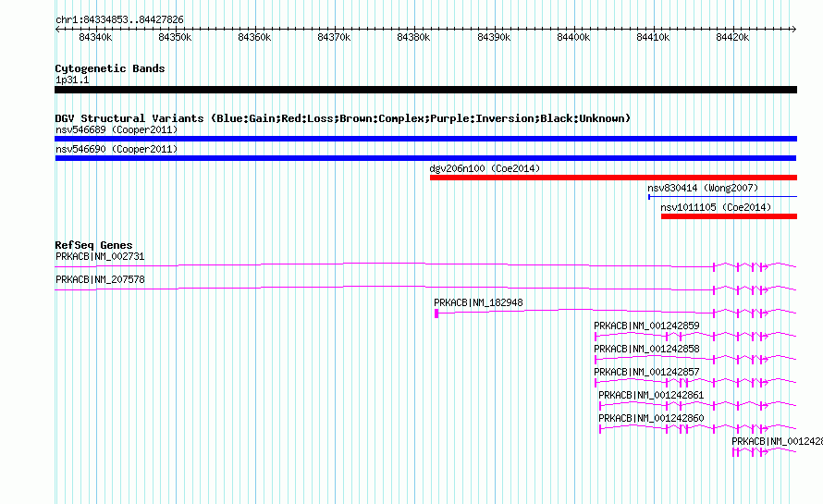Open the nsv546690 (Cooper2011) label
Viewport: 823px width, 504px height.
[117, 149]
